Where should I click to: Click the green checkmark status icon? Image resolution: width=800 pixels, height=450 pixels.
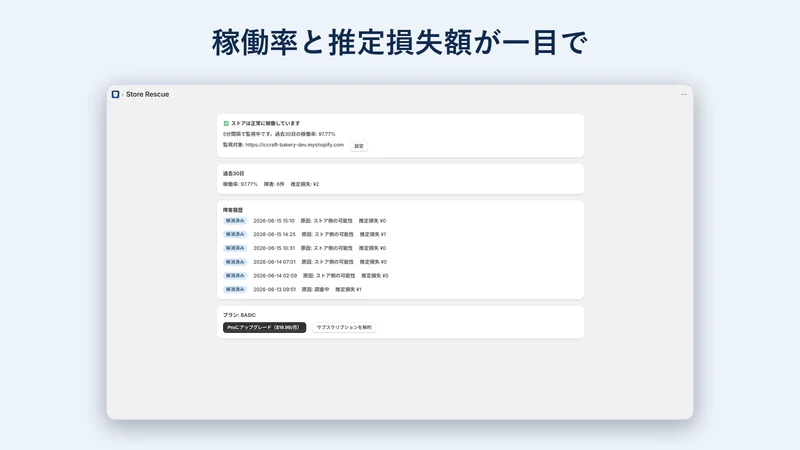[226, 123]
